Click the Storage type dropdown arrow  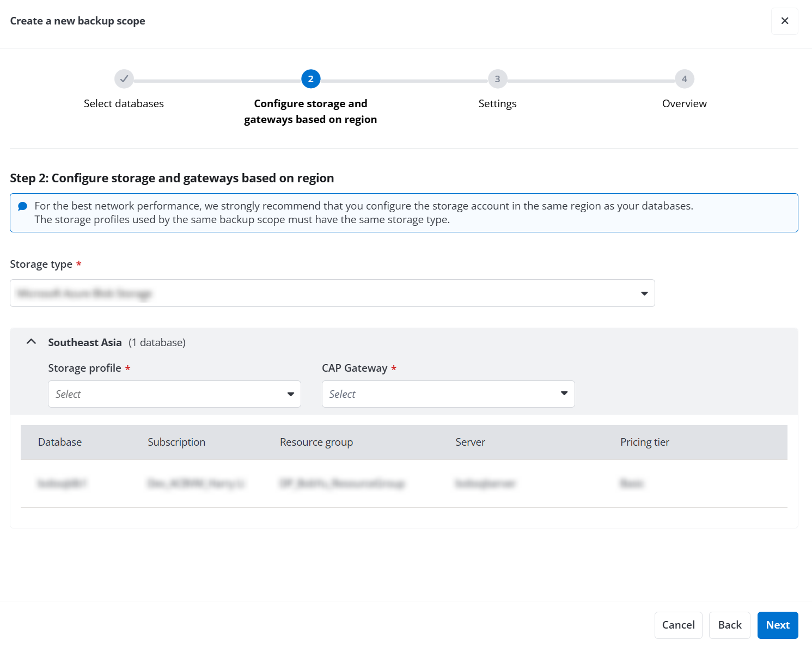click(x=644, y=293)
